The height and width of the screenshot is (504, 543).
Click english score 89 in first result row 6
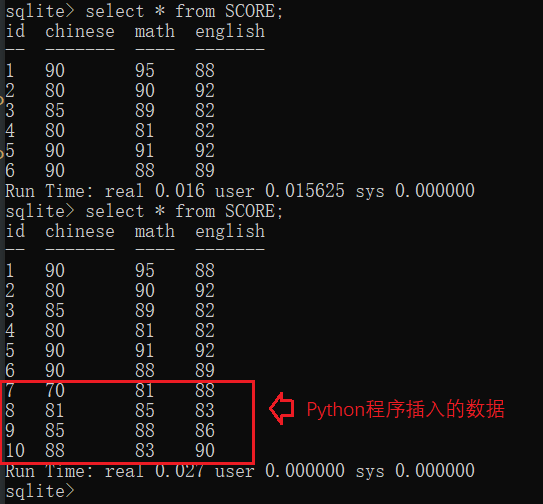coord(205,170)
